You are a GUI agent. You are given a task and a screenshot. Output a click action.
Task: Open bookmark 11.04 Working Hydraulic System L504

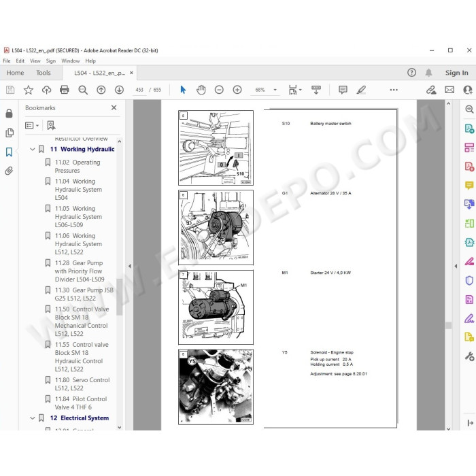point(78,190)
